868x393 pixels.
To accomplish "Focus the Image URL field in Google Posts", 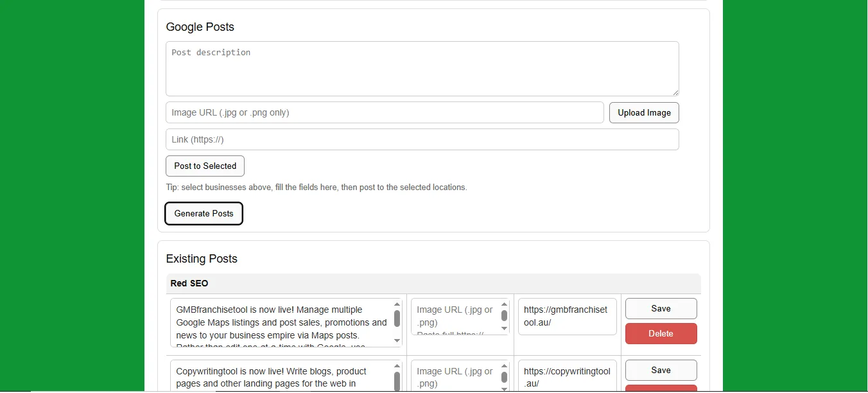I will [x=385, y=112].
